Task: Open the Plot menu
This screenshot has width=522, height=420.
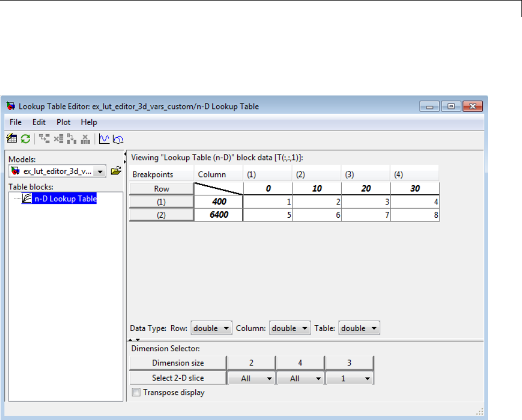Action: coord(63,122)
